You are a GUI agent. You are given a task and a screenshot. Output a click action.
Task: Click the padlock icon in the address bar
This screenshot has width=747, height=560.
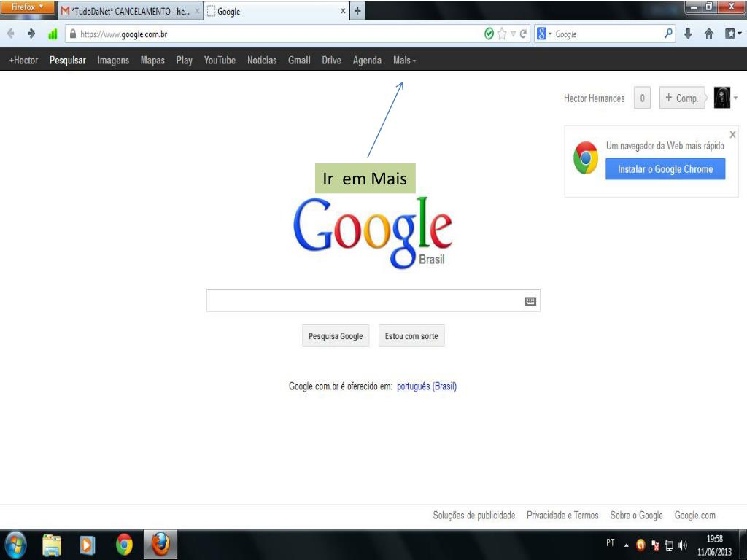click(73, 34)
